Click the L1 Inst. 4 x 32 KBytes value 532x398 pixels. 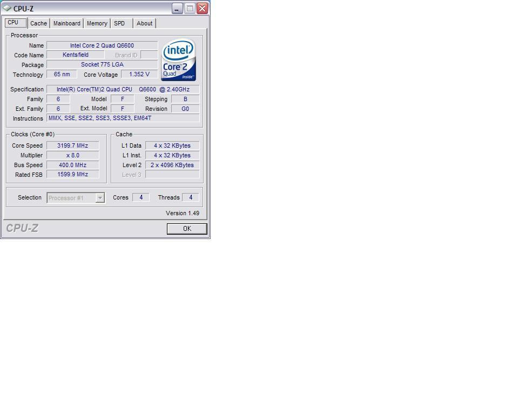coord(172,155)
